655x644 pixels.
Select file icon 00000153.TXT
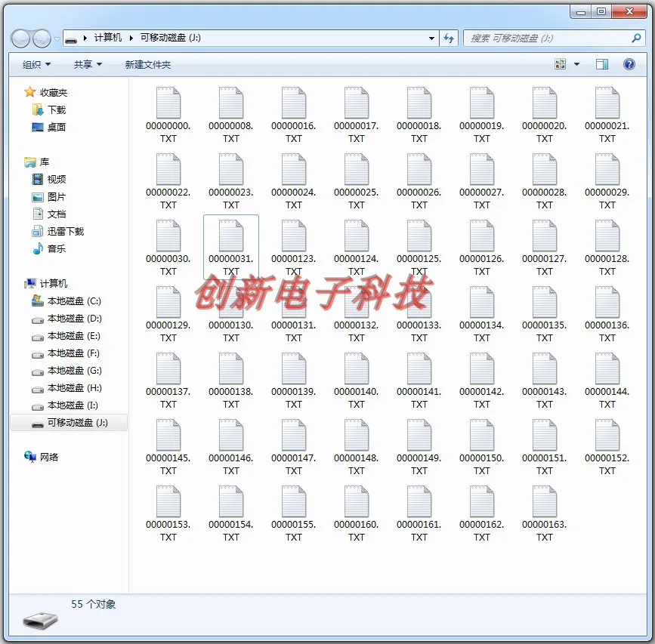pos(168,501)
